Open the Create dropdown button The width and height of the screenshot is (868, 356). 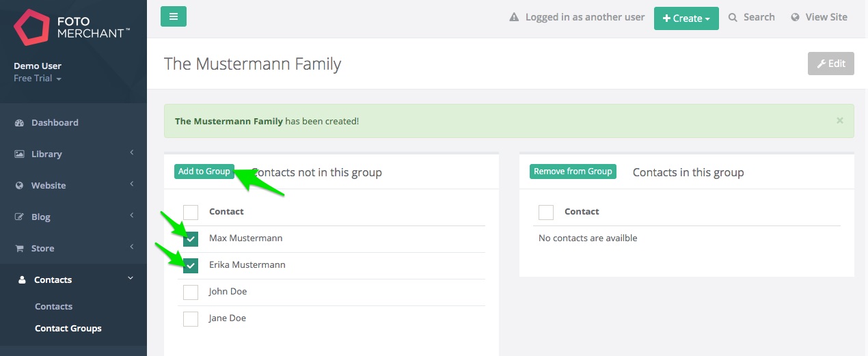point(686,18)
